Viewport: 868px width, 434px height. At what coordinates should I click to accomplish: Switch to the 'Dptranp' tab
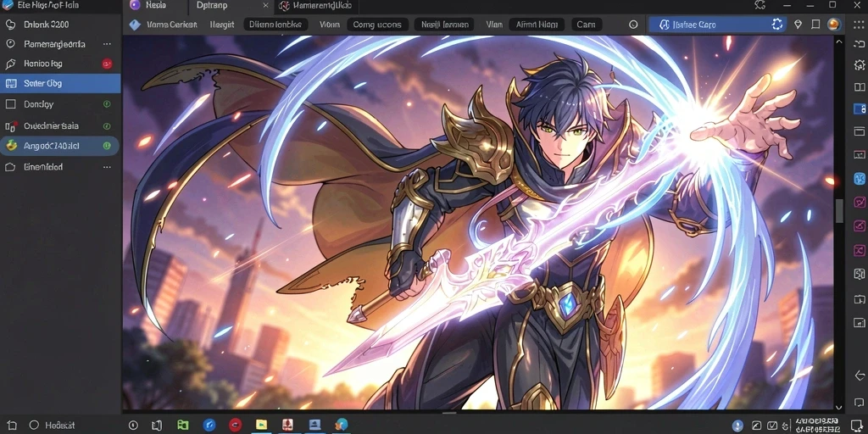click(211, 6)
